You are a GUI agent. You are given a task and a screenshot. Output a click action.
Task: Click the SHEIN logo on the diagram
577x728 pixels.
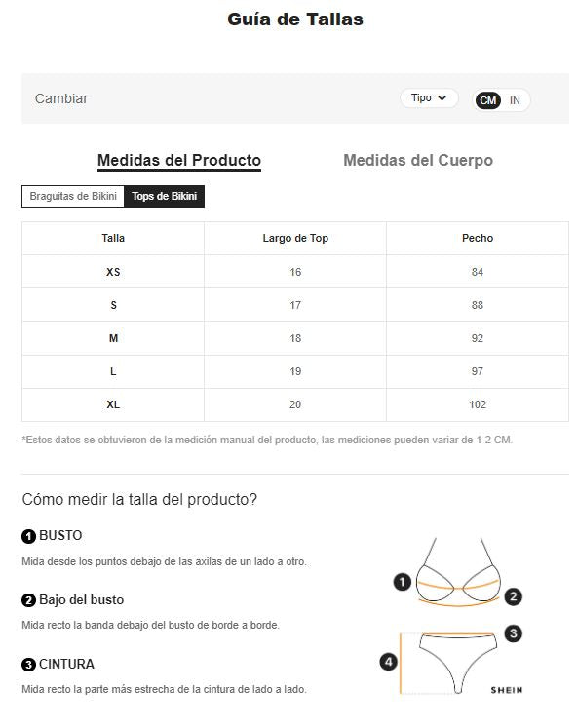(x=507, y=690)
